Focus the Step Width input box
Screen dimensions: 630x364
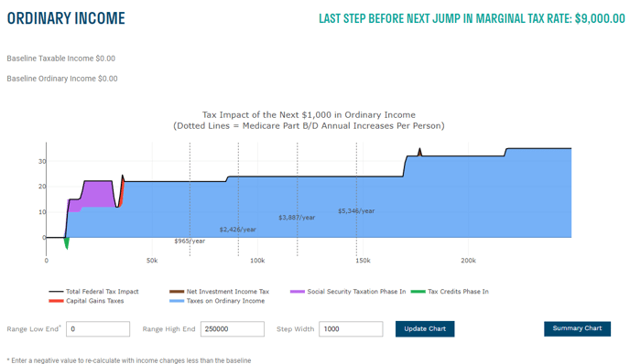click(x=351, y=328)
